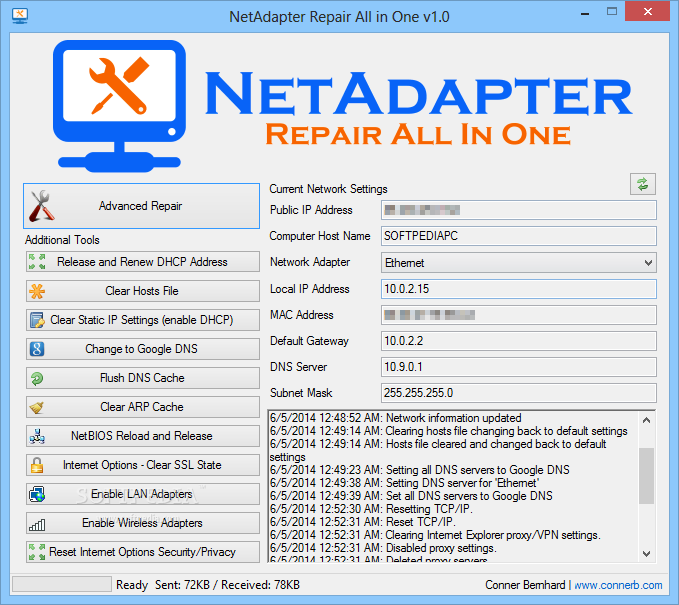Click the green swirl icon on Flush DNS Cache
The width and height of the screenshot is (679, 605).
click(37, 378)
